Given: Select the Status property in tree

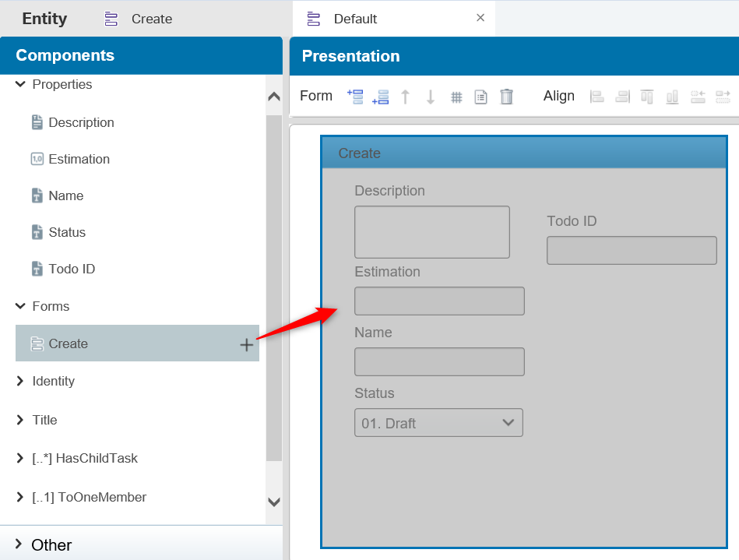Looking at the screenshot, I should [x=67, y=232].
